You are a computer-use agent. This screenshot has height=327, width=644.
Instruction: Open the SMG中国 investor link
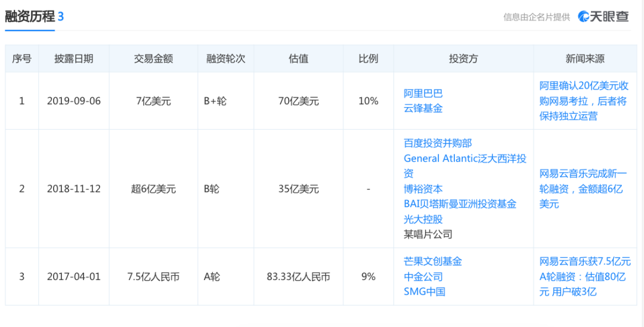424,292
